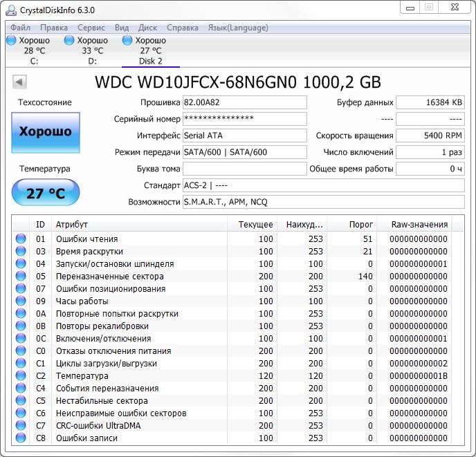Click the Наихуд... column header
Viewport: 476px width, 457px height.
(302, 225)
